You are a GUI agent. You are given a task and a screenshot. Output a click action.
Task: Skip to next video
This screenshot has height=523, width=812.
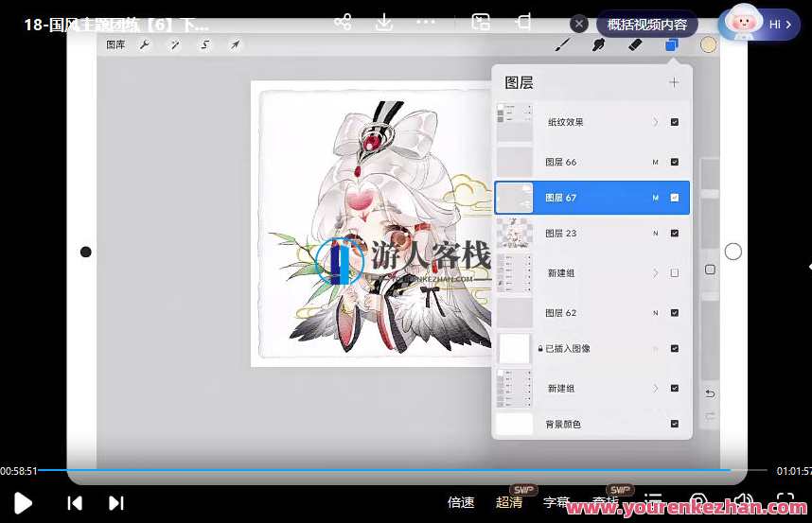click(x=116, y=503)
